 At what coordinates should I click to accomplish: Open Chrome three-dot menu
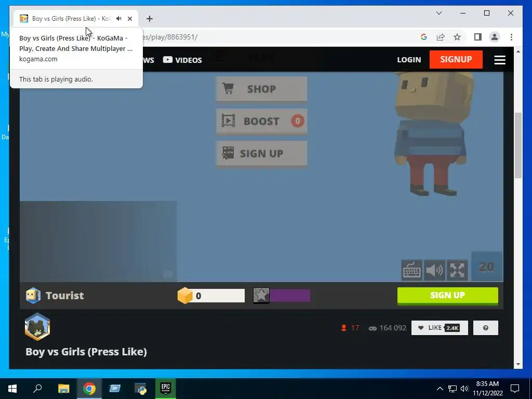pos(511,37)
